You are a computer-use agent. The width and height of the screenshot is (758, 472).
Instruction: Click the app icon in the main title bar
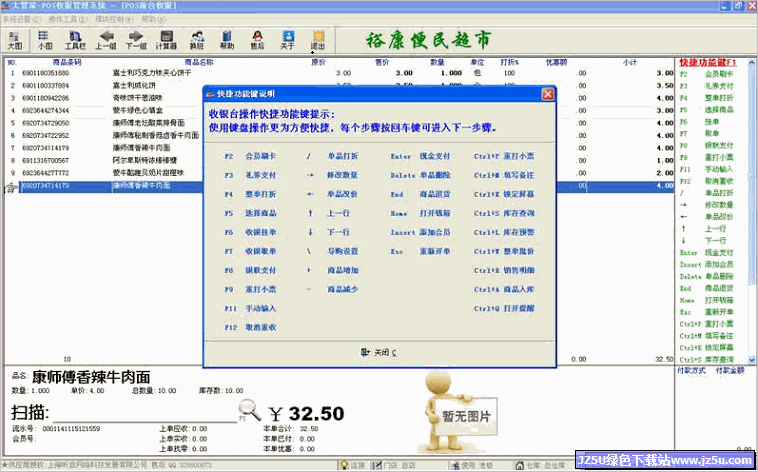click(5, 6)
